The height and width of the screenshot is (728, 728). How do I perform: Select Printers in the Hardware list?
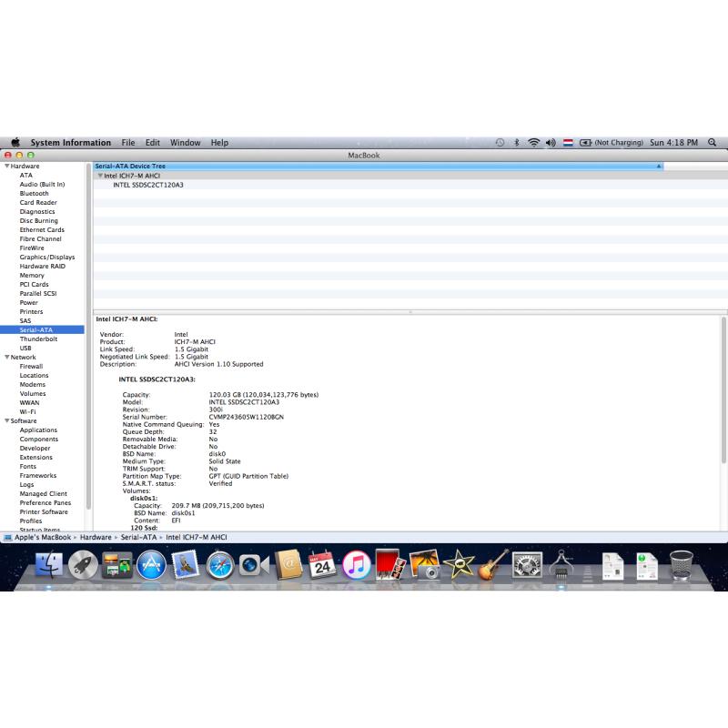pyautogui.click(x=31, y=311)
